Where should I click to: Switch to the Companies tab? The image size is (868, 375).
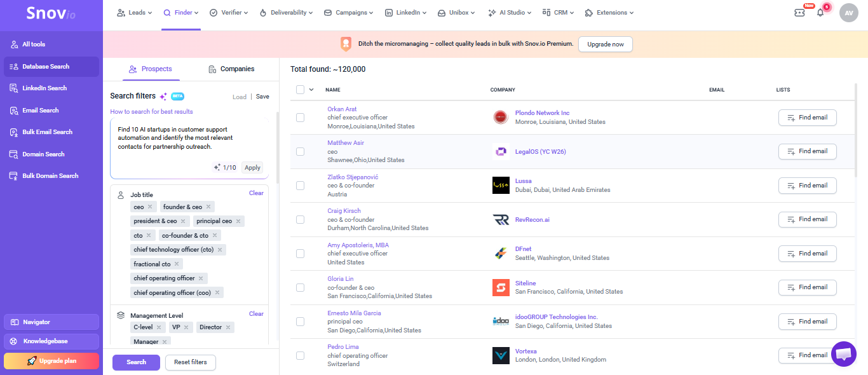point(231,69)
